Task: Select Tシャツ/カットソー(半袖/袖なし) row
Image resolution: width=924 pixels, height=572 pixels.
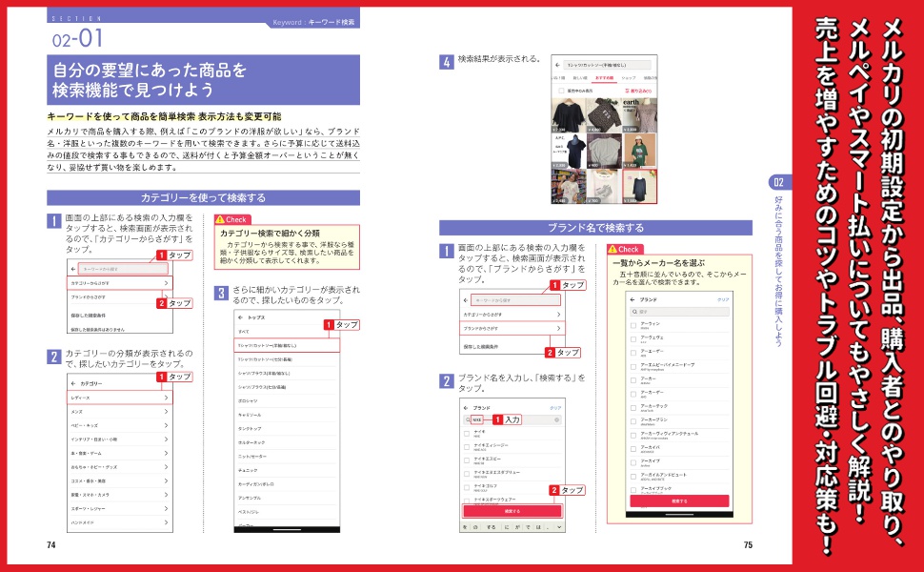Action: click(287, 345)
